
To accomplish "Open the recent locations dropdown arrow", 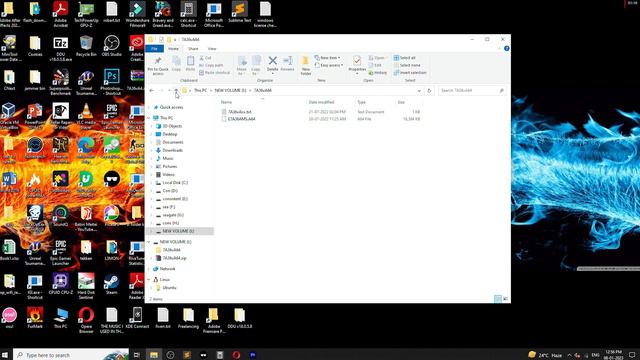I will (169, 90).
